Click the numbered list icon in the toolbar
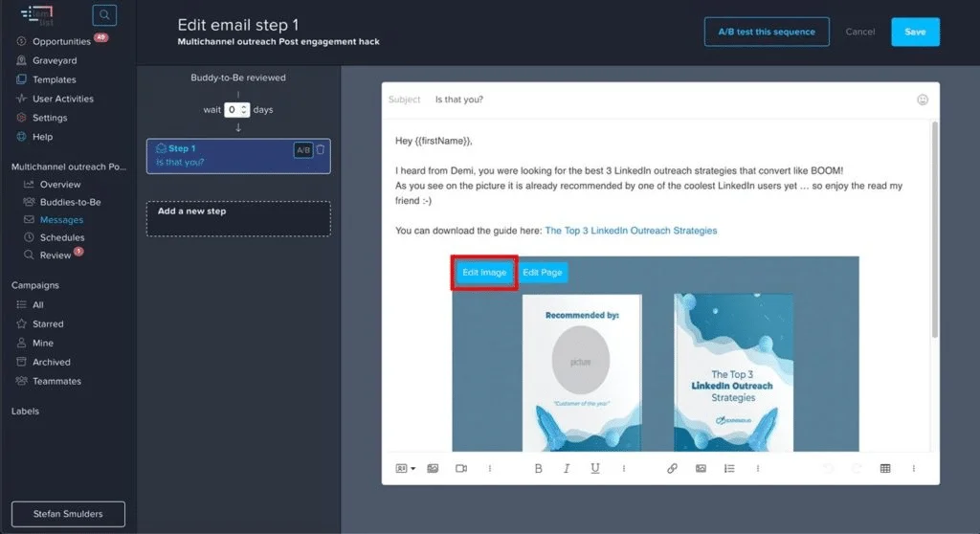 (729, 468)
